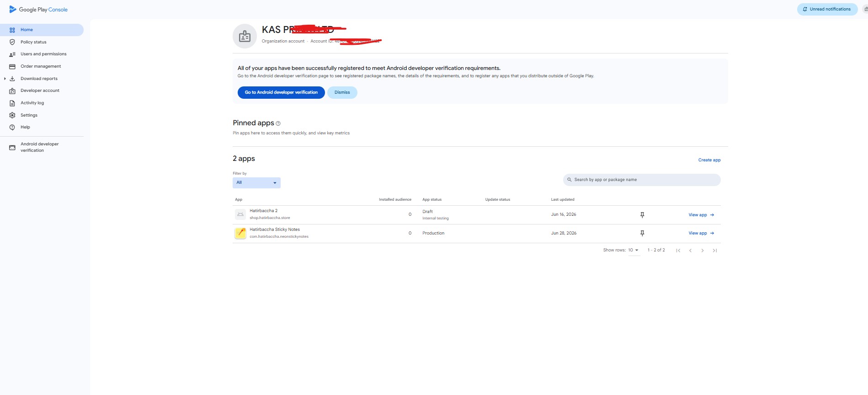Image resolution: width=868 pixels, height=395 pixels.
Task: Open Order management section
Action: point(42,66)
